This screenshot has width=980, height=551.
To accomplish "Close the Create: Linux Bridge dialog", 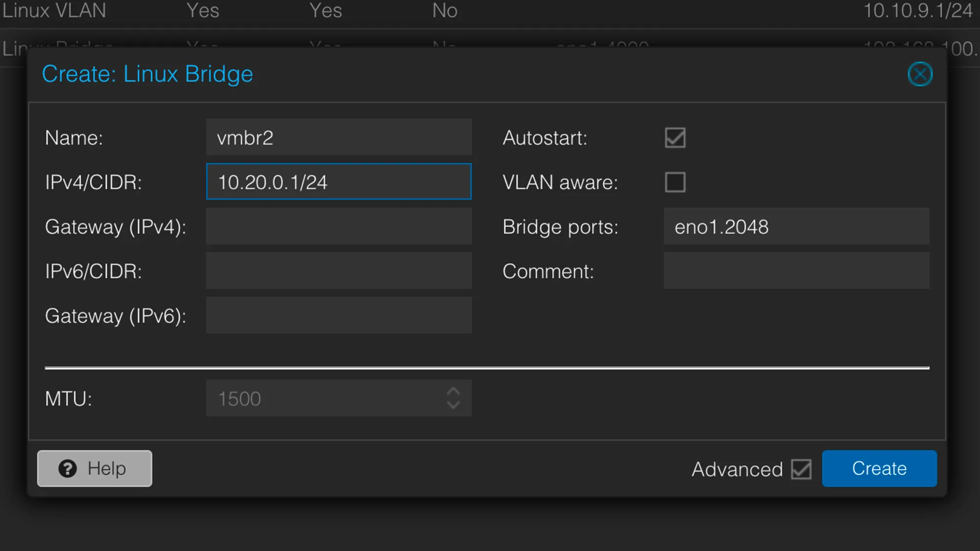I will (x=920, y=74).
